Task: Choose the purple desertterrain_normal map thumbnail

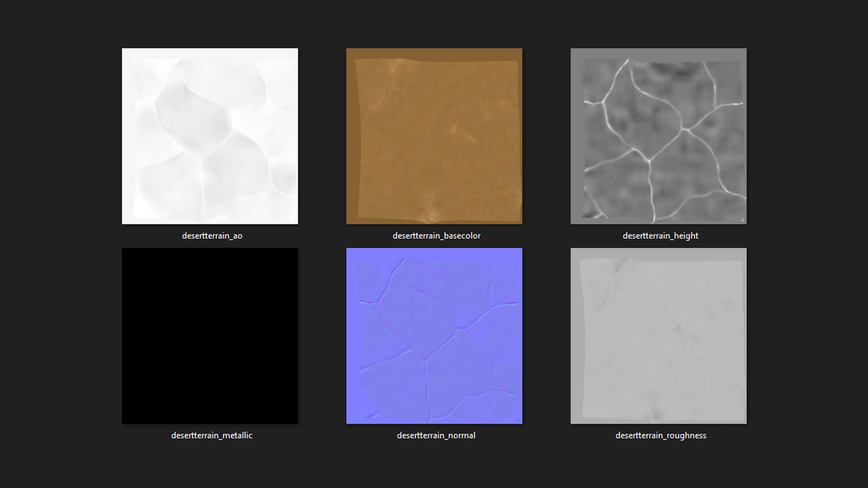Action: tap(434, 336)
